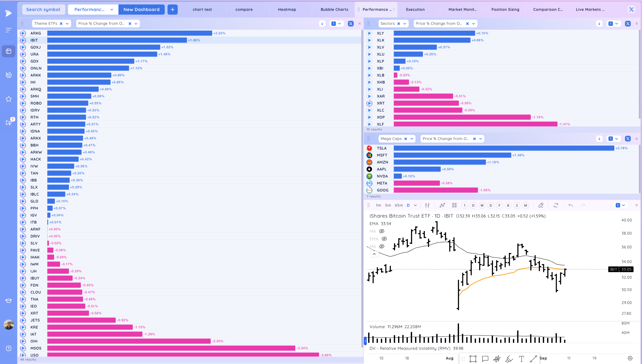Viewport: 642px width, 364px height.
Task: Open the chart timeframe dropdown chevron
Action: (415, 205)
